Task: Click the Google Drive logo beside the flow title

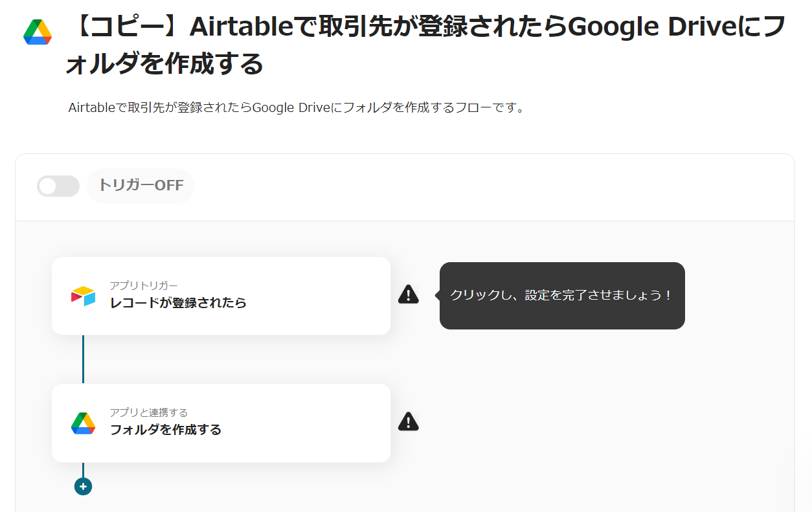Action: click(38, 32)
